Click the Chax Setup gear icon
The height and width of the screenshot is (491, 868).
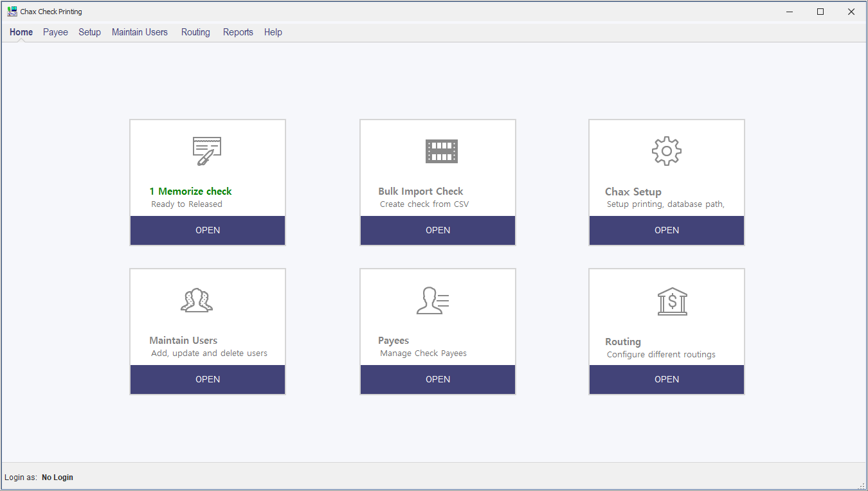(x=666, y=151)
